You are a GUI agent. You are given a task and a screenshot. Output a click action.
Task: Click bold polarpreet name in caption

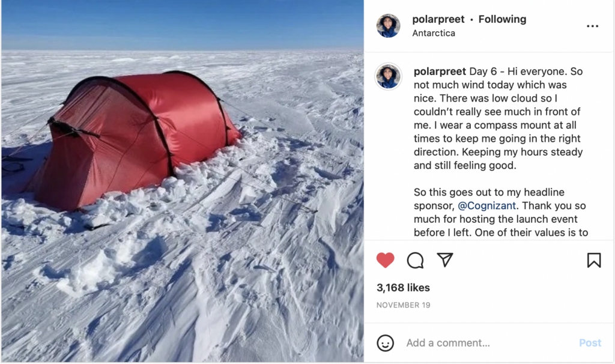tap(440, 71)
